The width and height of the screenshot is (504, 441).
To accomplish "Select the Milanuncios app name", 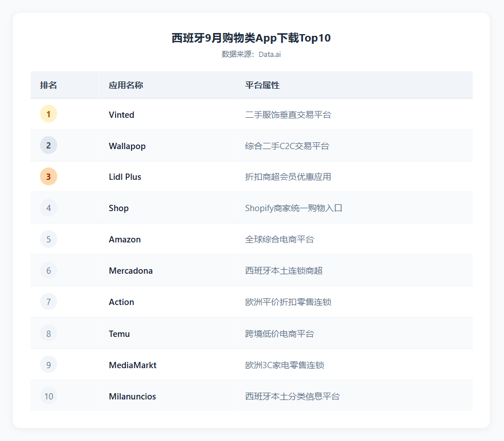I will tap(133, 397).
